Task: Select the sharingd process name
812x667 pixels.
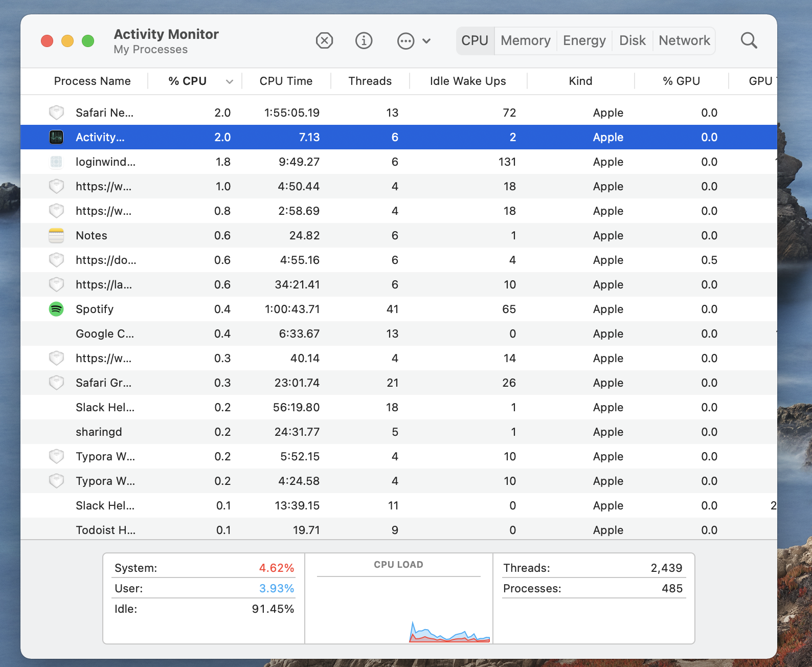Action: click(x=99, y=432)
